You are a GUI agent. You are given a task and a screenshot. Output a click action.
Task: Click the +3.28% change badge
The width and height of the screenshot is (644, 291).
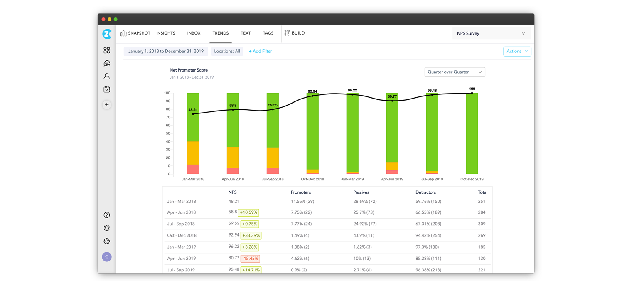(x=250, y=247)
